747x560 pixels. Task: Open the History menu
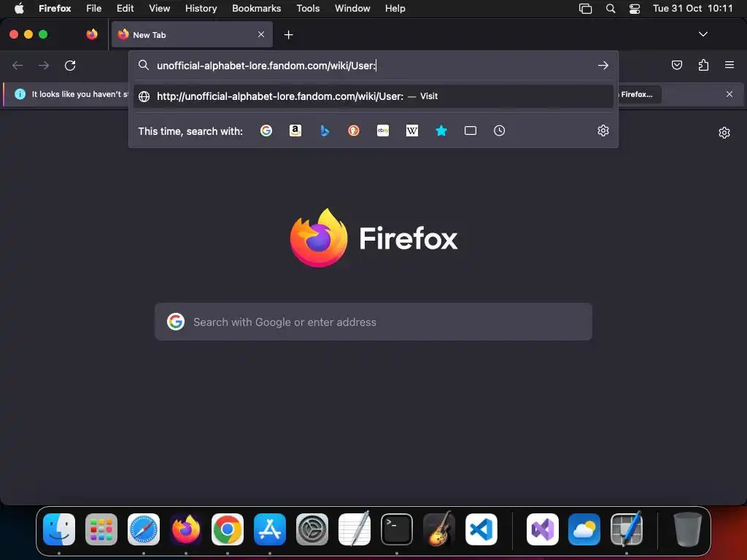coord(201,8)
